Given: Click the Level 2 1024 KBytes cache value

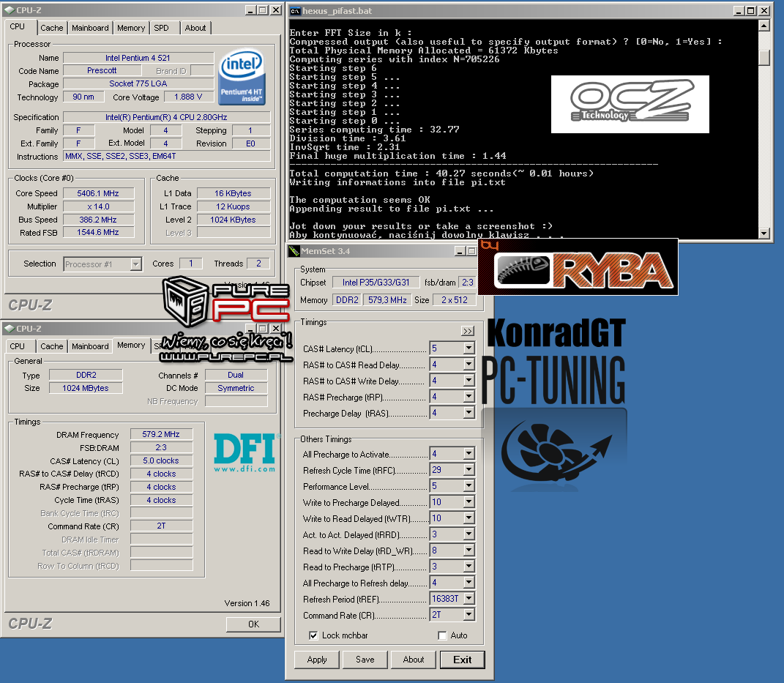Looking at the screenshot, I should coord(233,220).
